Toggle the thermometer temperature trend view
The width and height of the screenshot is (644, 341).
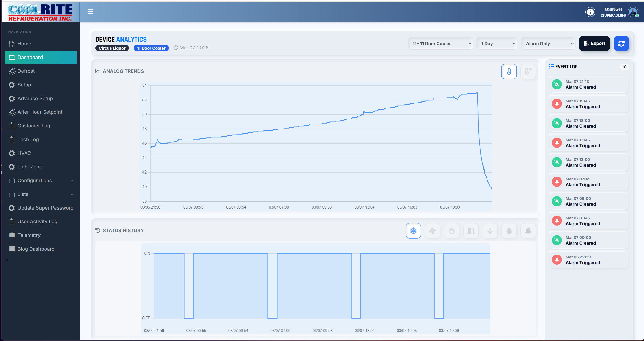509,71
